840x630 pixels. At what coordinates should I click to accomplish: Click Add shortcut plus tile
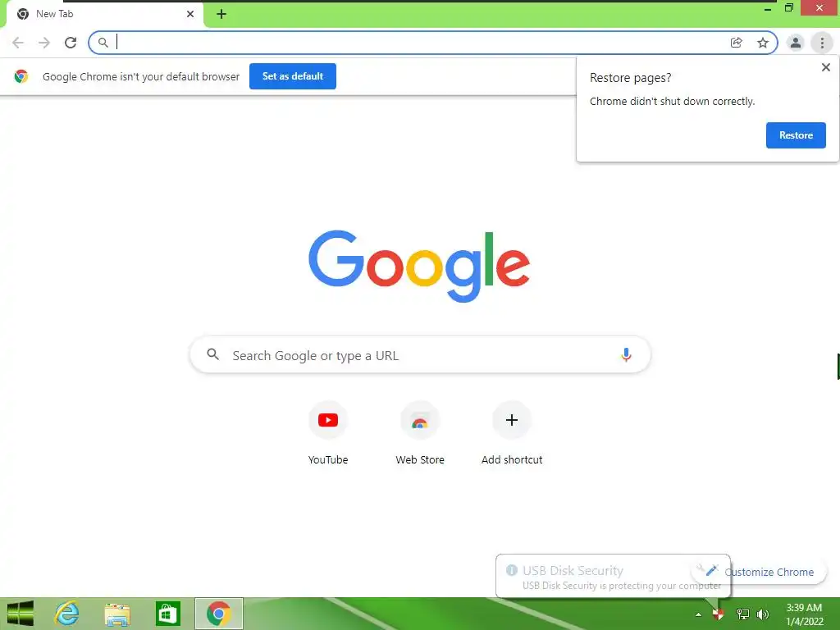[x=512, y=433]
